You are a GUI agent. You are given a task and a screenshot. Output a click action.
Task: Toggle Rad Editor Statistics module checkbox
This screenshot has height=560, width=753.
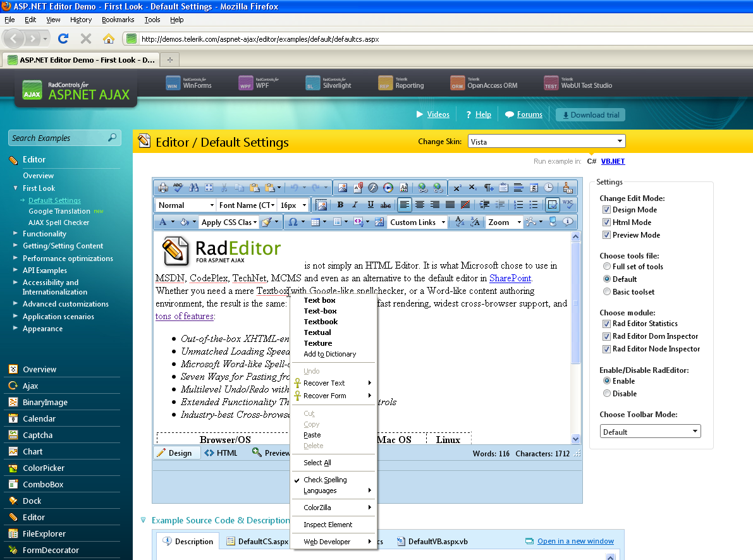(606, 324)
